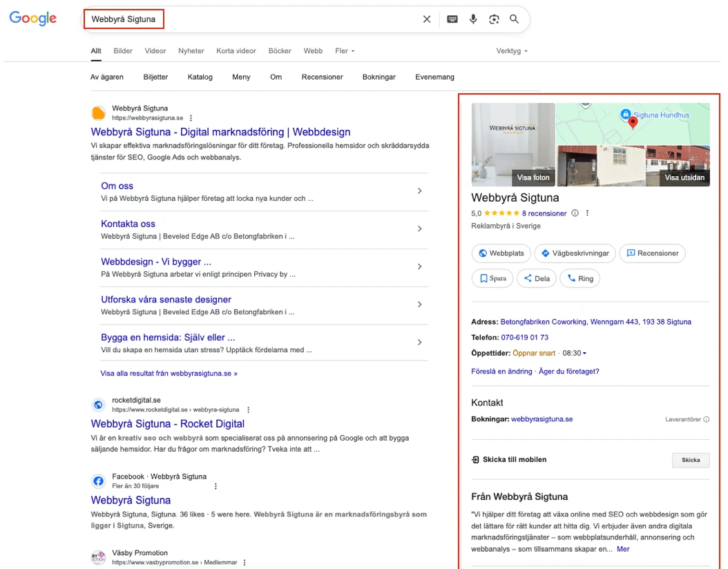Open the business panel more options dots
This screenshot has height=569, width=728.
[587, 213]
